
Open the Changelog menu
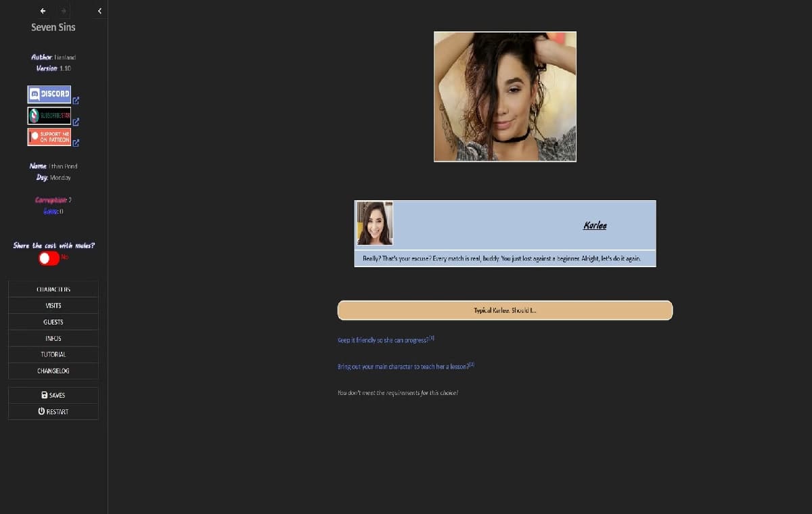[x=53, y=371]
